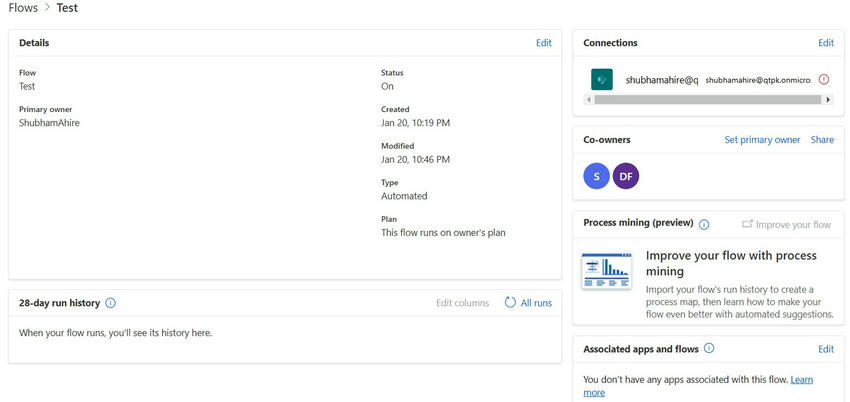Select the Created date Jan 20, 10:19 PM
This screenshot has height=402, width=850.
tap(415, 123)
